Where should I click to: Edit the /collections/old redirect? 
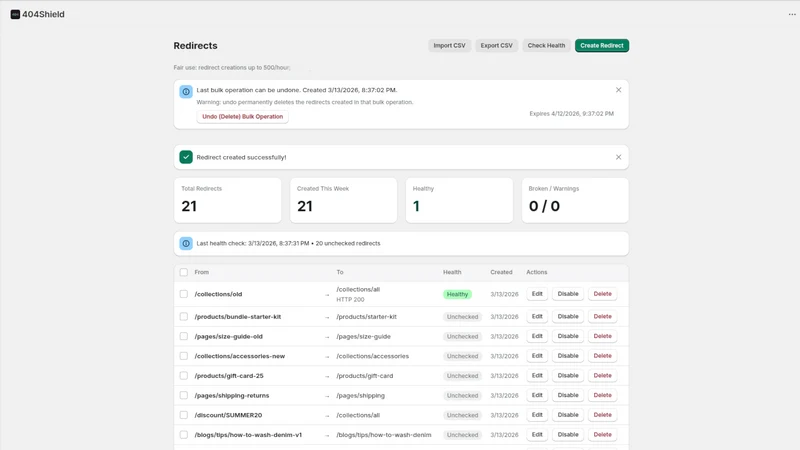(537, 294)
